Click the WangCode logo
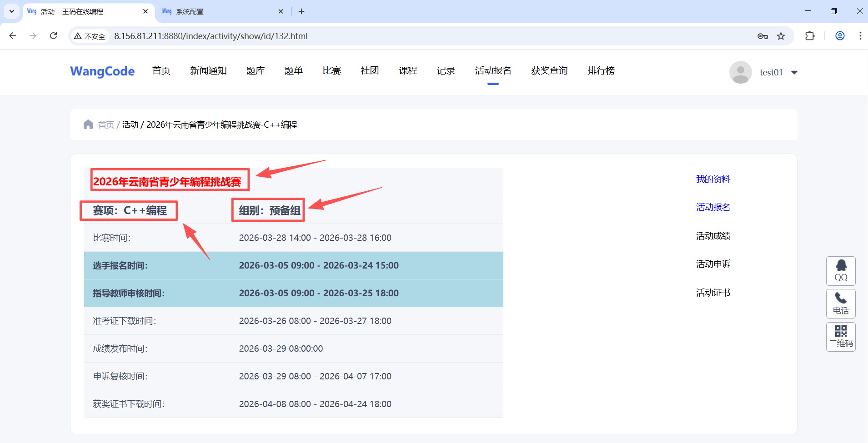 tap(102, 71)
